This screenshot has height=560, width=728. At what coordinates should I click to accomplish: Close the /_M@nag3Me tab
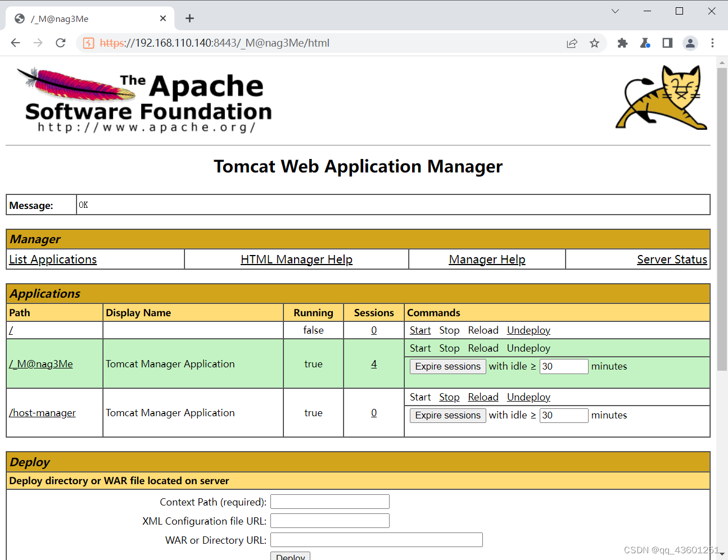163,19
